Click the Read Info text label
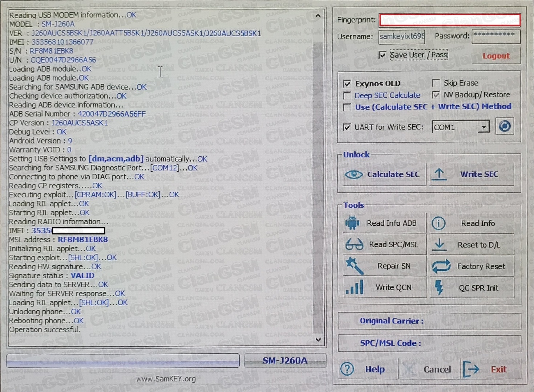The image size is (534, 392). pos(478,224)
